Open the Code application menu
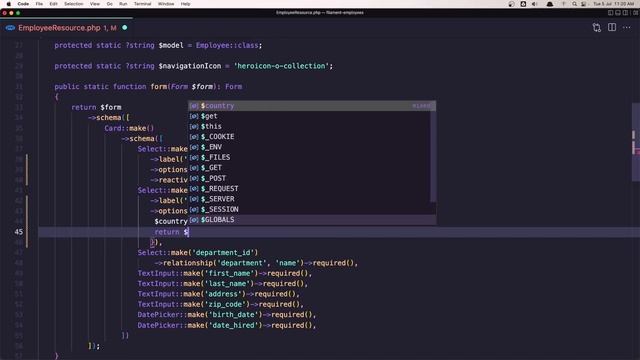This screenshot has height=360, width=640. tap(23, 4)
